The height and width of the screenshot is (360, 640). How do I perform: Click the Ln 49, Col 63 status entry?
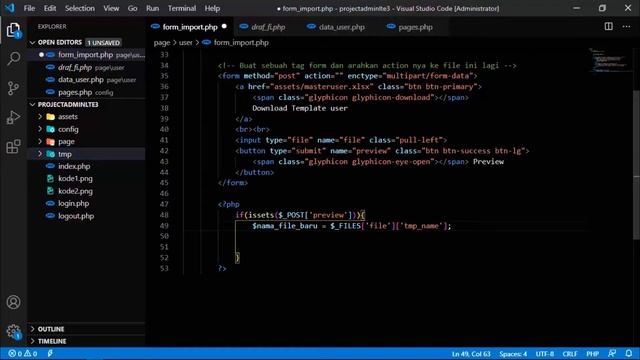pyautogui.click(x=471, y=353)
